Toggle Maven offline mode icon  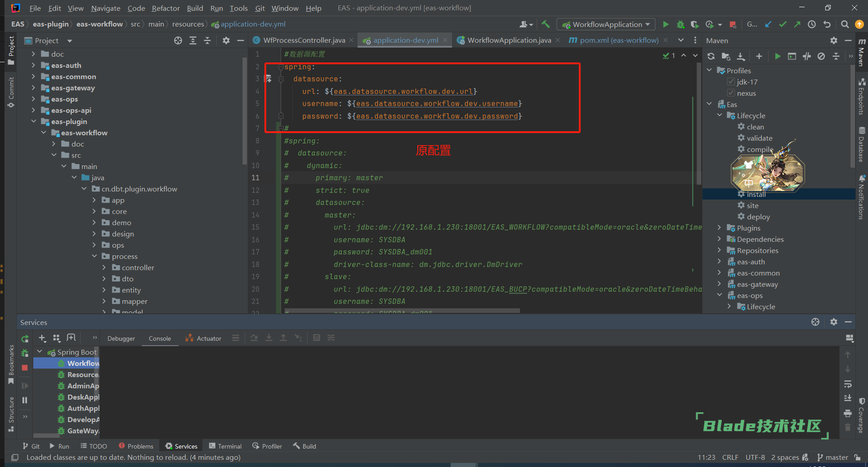807,56
